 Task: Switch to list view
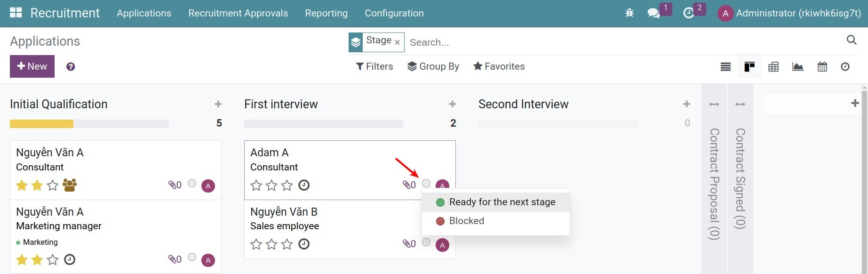(725, 67)
